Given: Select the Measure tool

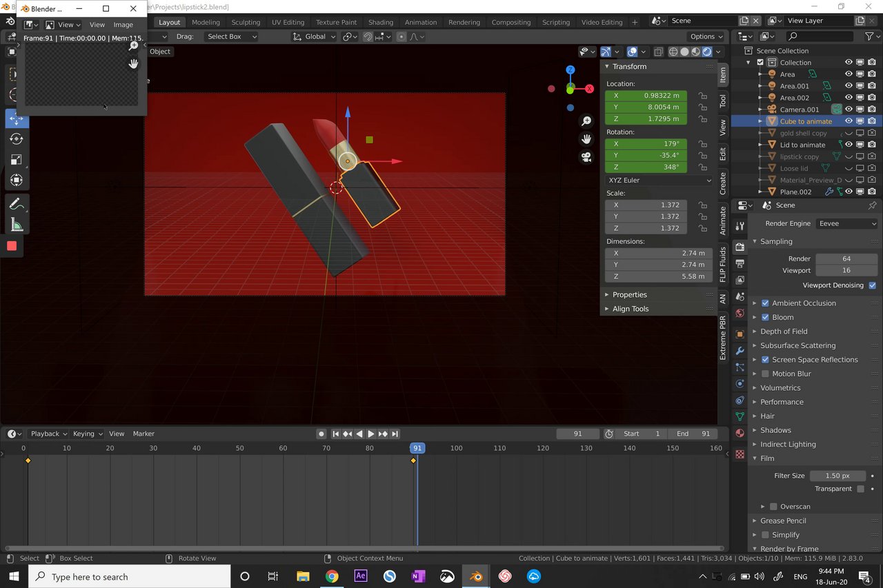Looking at the screenshot, I should click(x=17, y=225).
